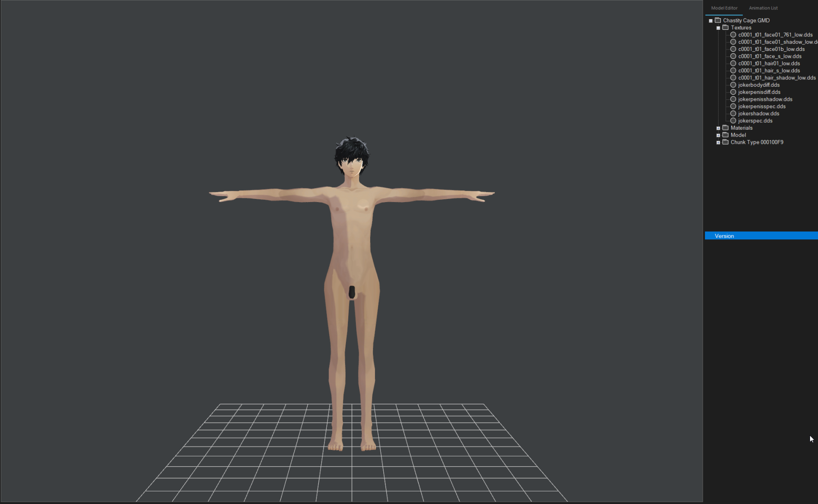Image resolution: width=818 pixels, height=504 pixels.
Task: Expand the Chunk Type 000100F9 node
Action: (x=718, y=142)
